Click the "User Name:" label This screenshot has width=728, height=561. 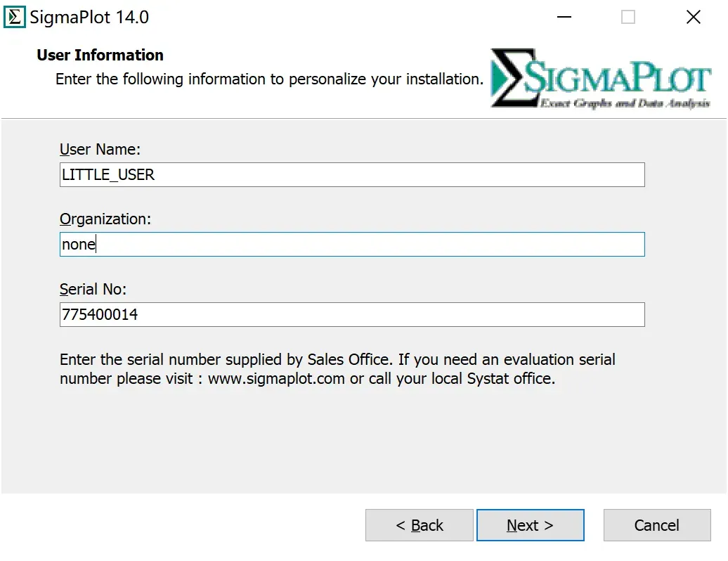coord(100,150)
